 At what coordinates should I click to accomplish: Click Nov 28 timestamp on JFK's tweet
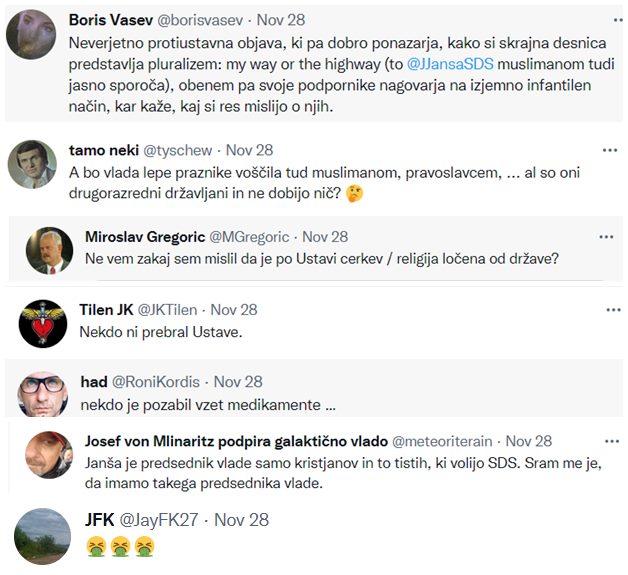241,520
